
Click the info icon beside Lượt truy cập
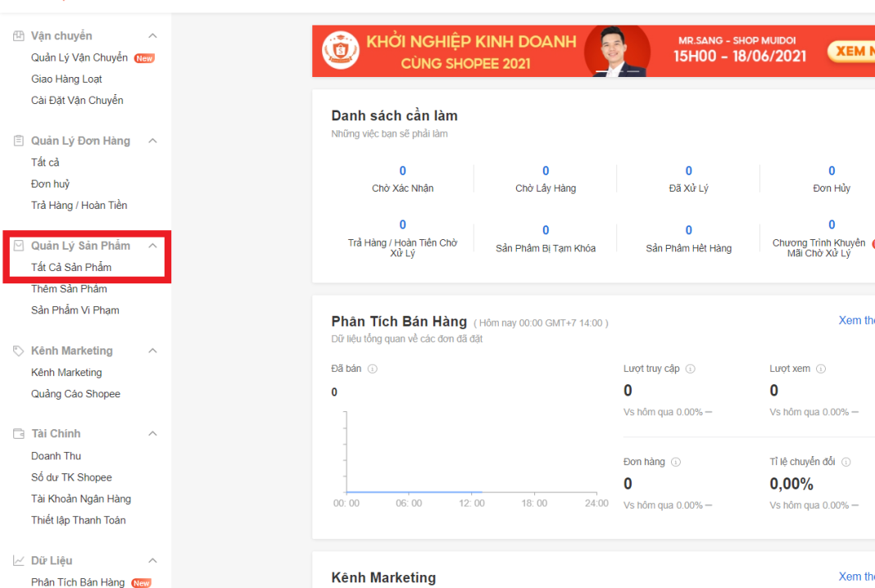(x=691, y=369)
